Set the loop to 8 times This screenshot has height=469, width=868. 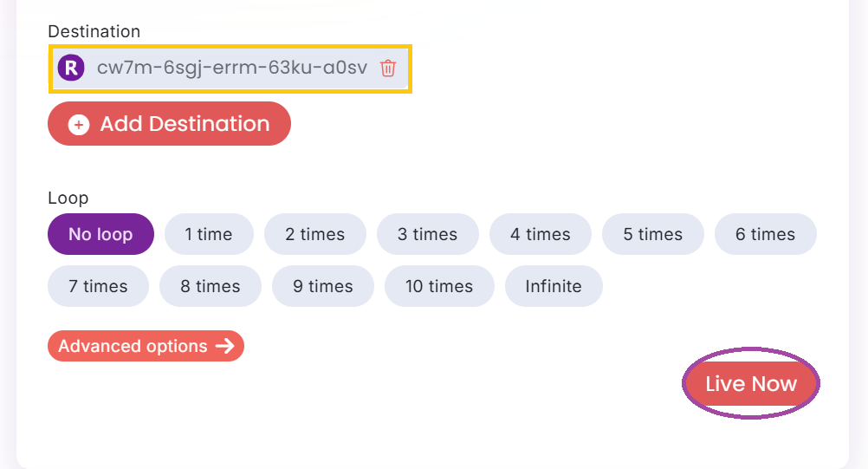point(211,286)
